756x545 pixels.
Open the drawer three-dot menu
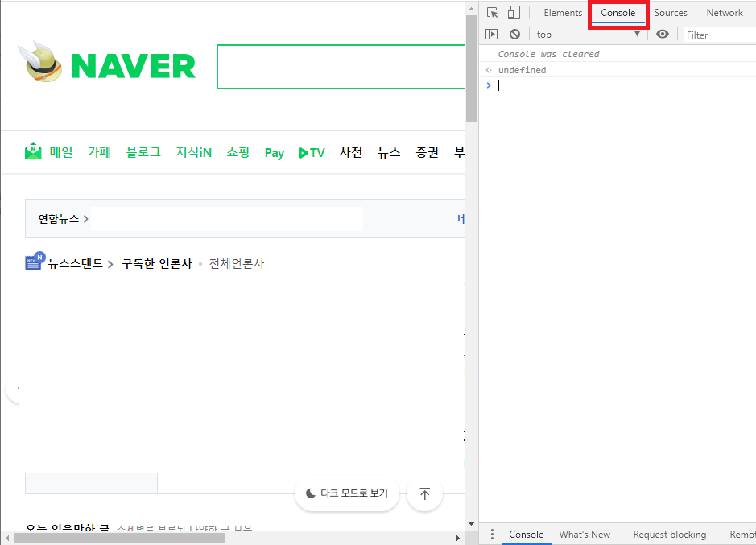pyautogui.click(x=492, y=535)
